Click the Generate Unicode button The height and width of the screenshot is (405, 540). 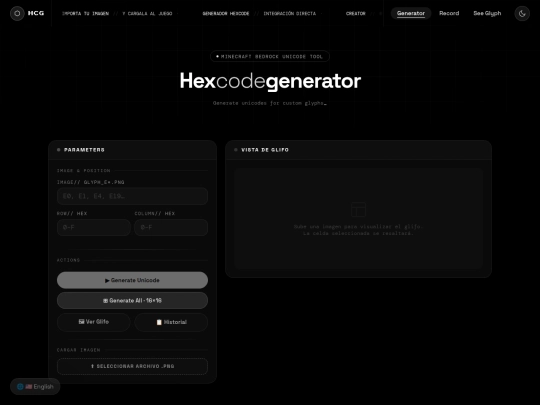(x=132, y=280)
